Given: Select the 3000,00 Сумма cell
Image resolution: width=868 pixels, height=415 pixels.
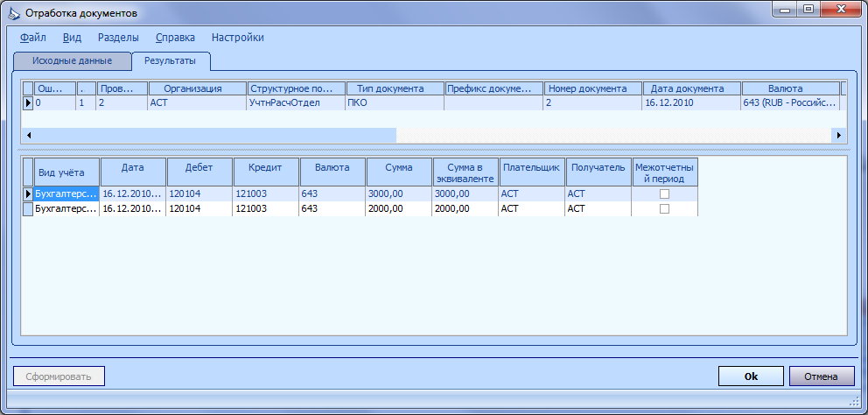Looking at the screenshot, I should tap(399, 193).
